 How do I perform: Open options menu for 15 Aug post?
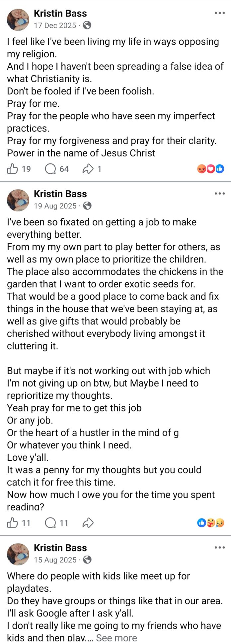coord(219,548)
